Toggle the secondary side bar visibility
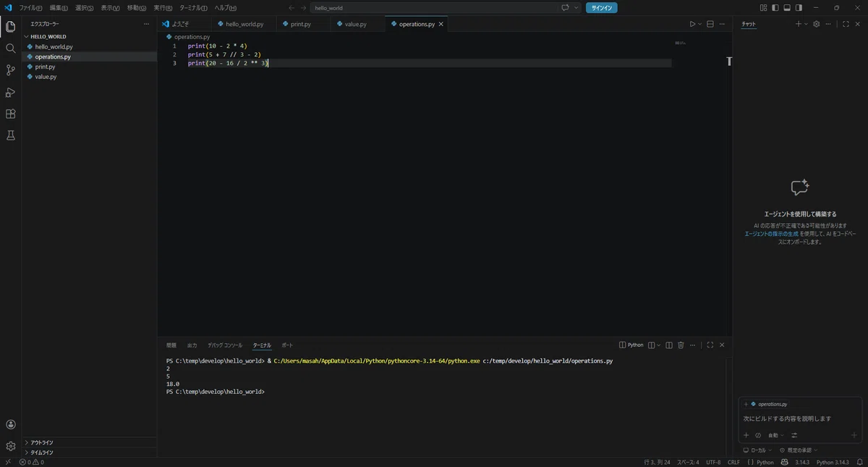 (799, 8)
